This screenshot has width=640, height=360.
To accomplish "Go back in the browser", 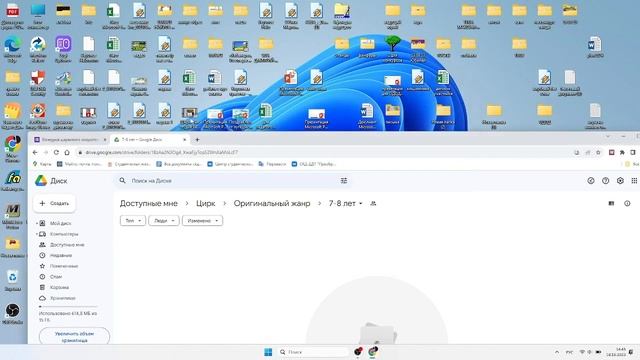I will (x=35, y=152).
